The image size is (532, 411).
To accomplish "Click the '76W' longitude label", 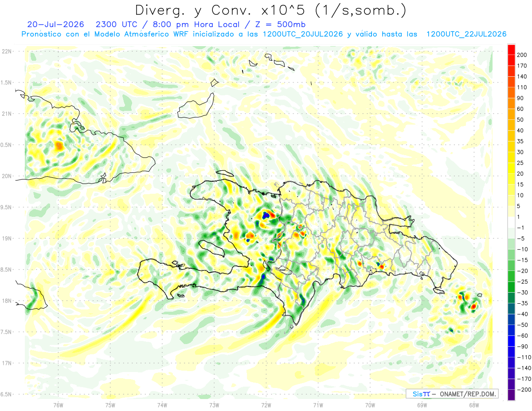I will point(58,404).
